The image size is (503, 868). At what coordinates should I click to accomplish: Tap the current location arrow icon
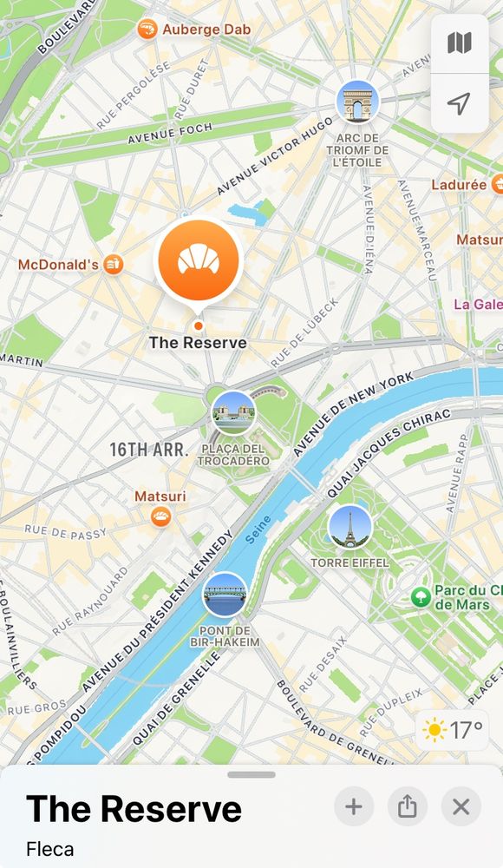(x=460, y=103)
